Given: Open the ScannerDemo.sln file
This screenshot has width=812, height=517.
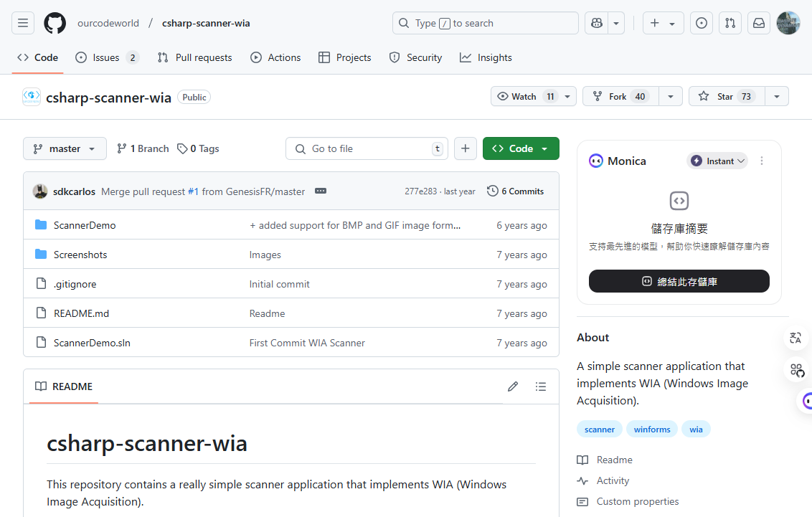Looking at the screenshot, I should (93, 343).
